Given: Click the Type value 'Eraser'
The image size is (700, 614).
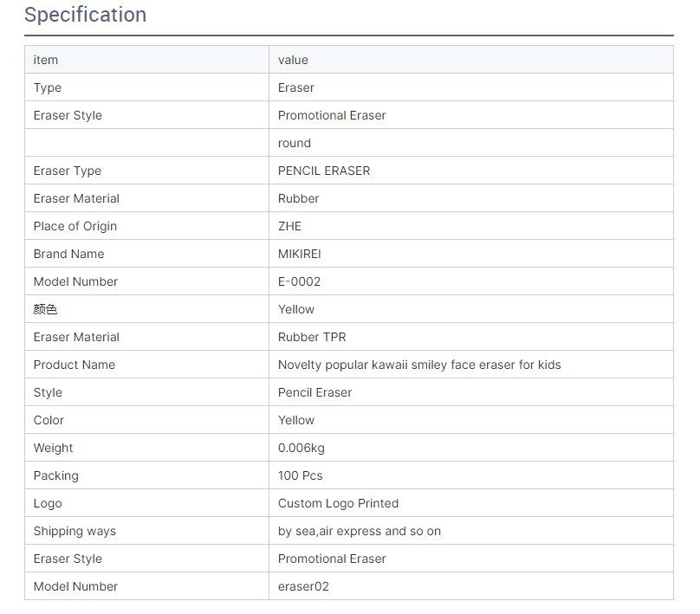Looking at the screenshot, I should click(296, 87).
